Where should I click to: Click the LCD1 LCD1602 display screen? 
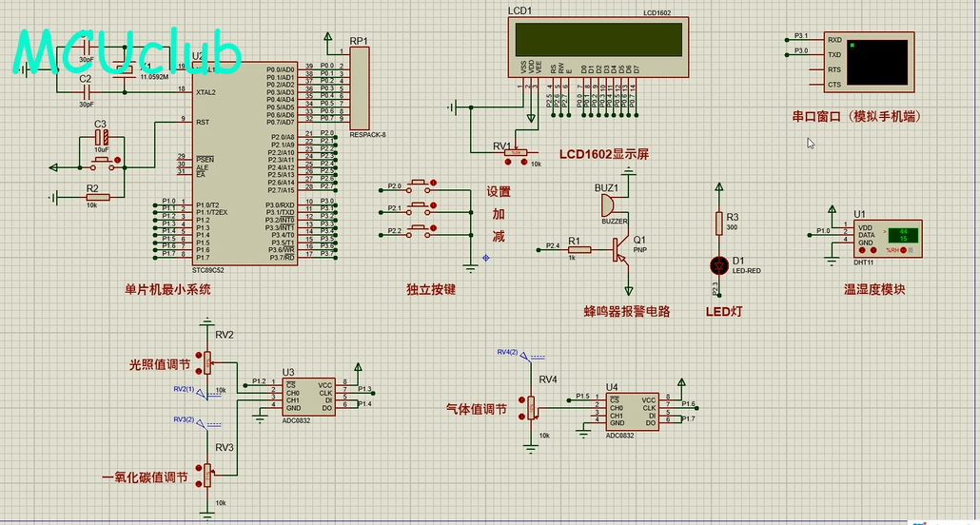pyautogui.click(x=598, y=40)
